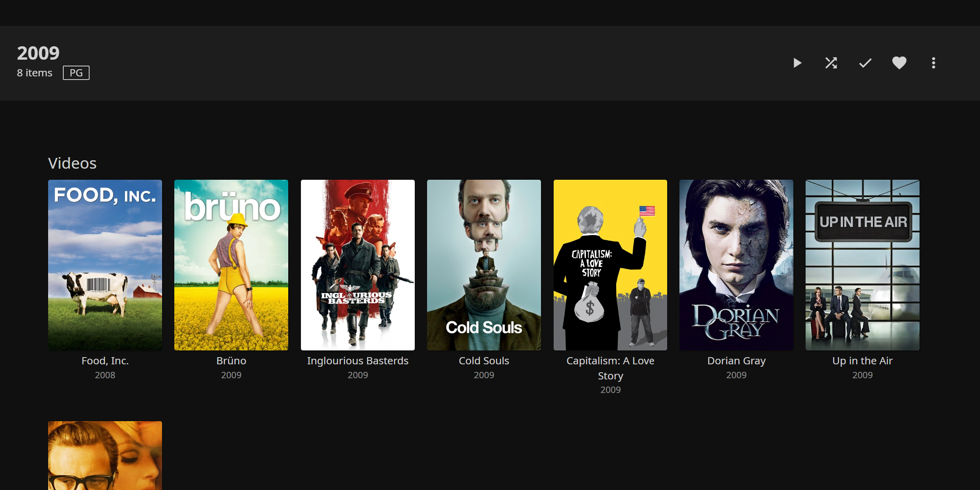The width and height of the screenshot is (980, 490).
Task: Open the Brüno movie poster
Action: click(231, 265)
